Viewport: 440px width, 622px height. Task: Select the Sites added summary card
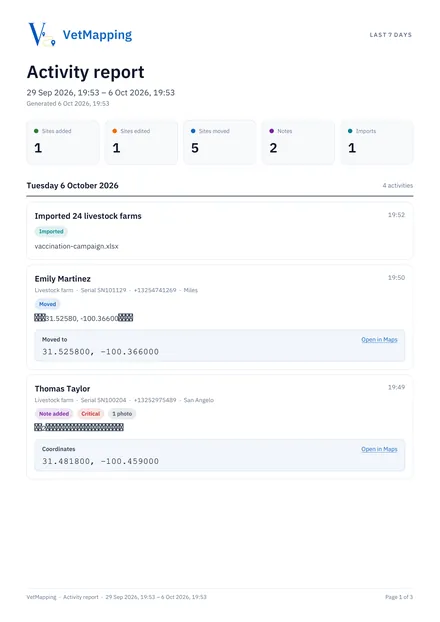click(x=63, y=142)
